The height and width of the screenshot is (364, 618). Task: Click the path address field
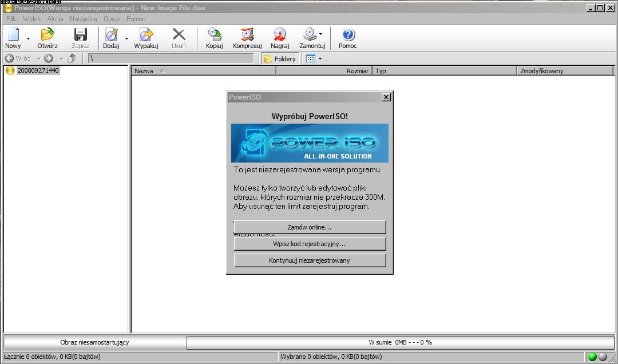click(x=171, y=59)
